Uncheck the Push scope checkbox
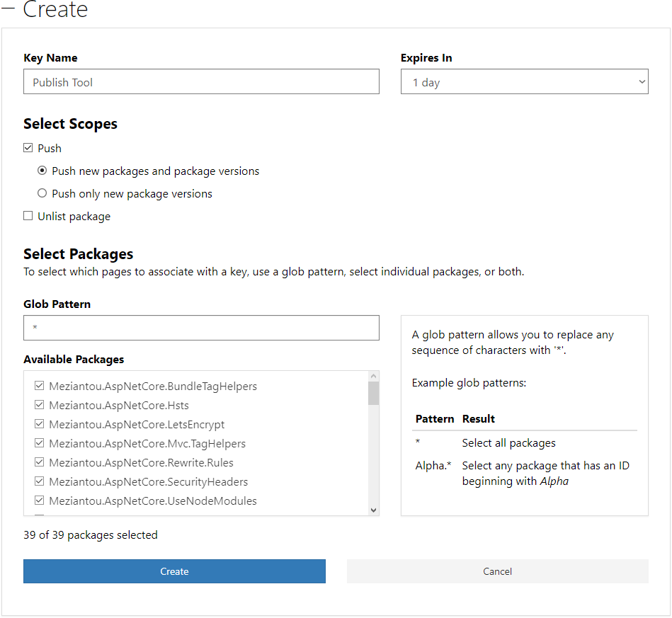This screenshot has height=618, width=672. pos(28,148)
